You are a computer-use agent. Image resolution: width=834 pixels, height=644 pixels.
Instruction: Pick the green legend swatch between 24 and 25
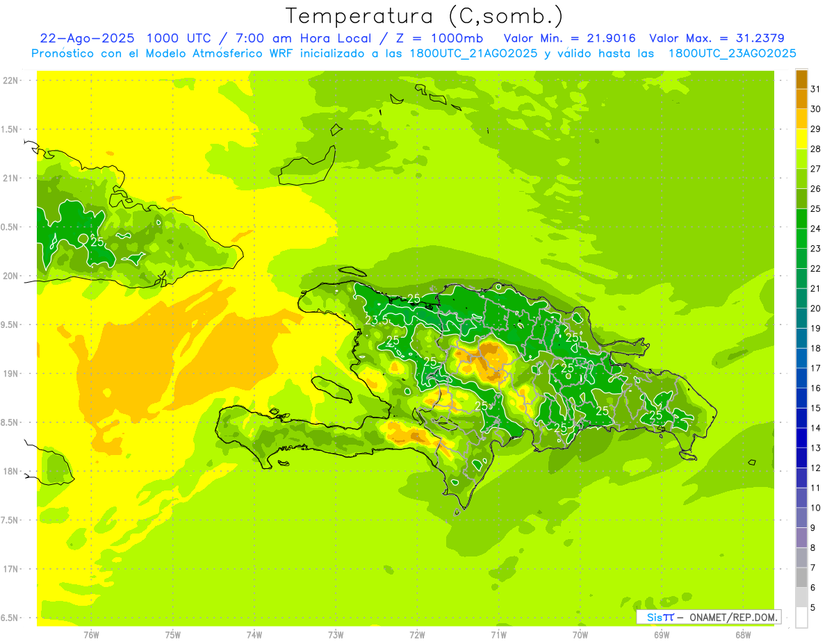coord(801,218)
